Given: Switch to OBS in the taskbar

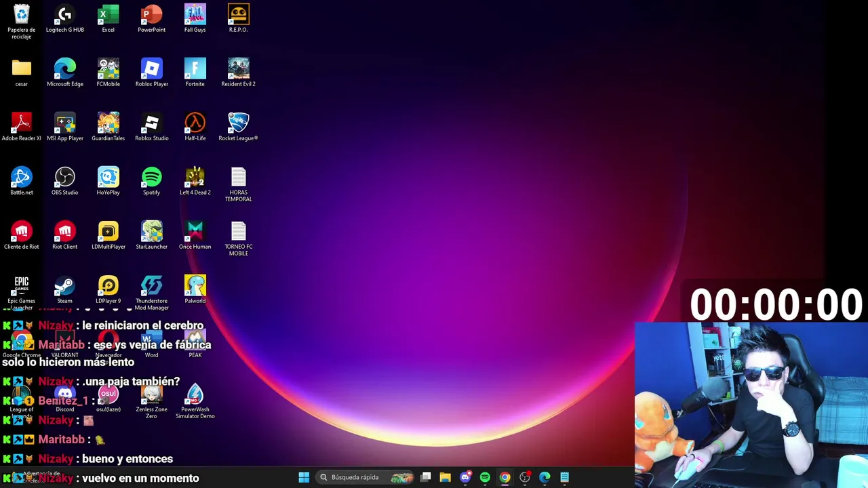Looking at the screenshot, I should [x=525, y=477].
